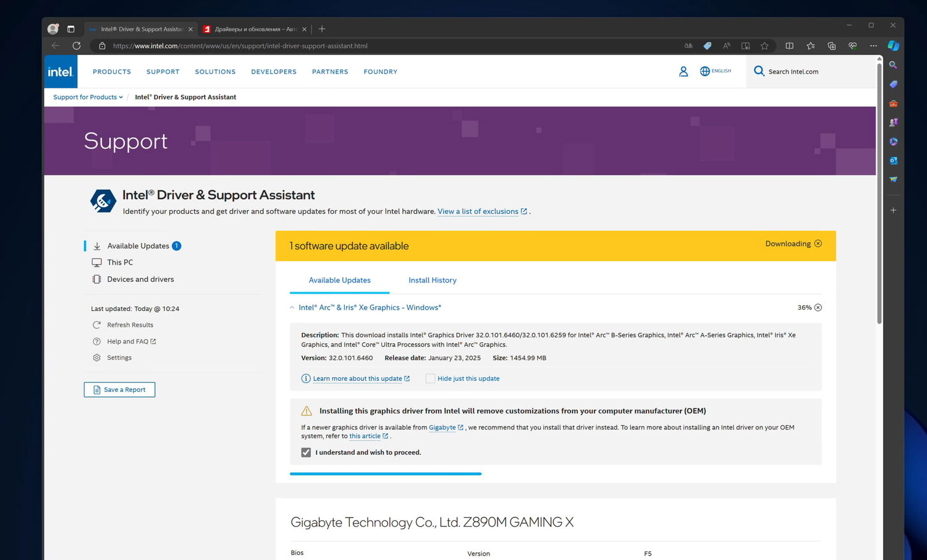Open the sidebar Search icon

(893, 65)
